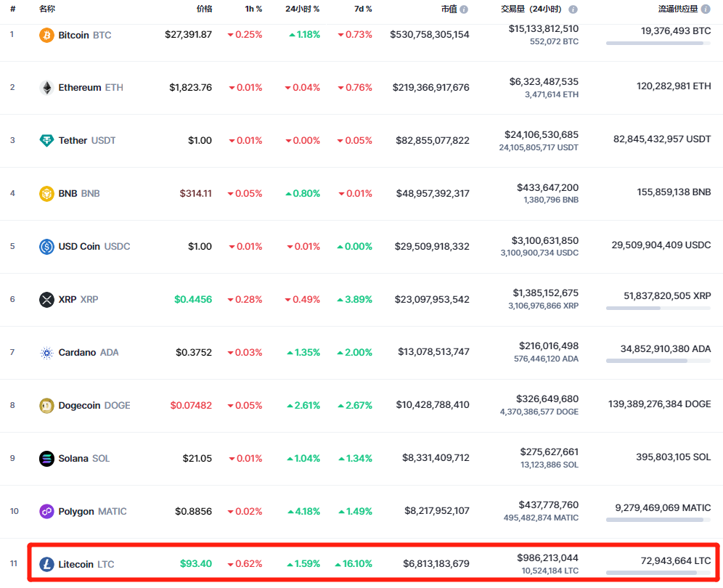Click the # rank column header
Screen dimensions: 723x588
[x=12, y=9]
